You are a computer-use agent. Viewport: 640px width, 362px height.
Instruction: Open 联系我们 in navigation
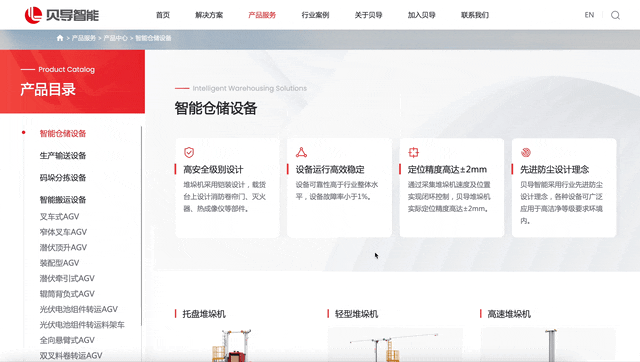pyautogui.click(x=475, y=15)
